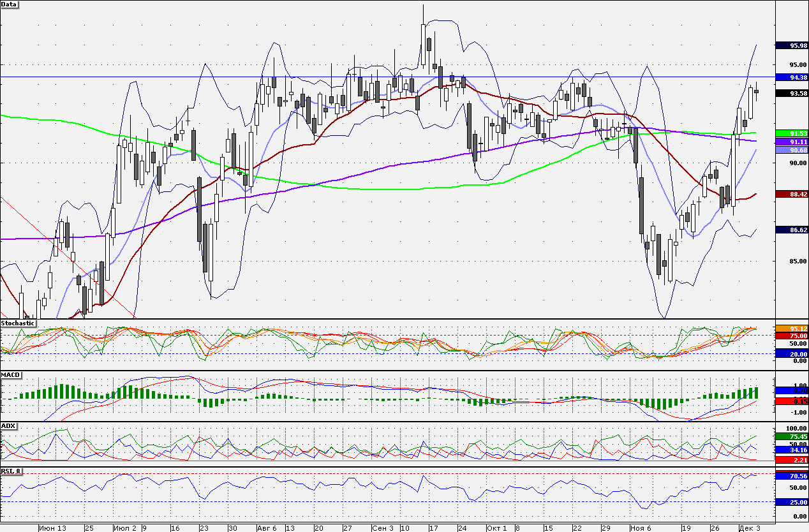Click the Data panel label
The height and width of the screenshot is (532, 809).
tap(10, 4)
